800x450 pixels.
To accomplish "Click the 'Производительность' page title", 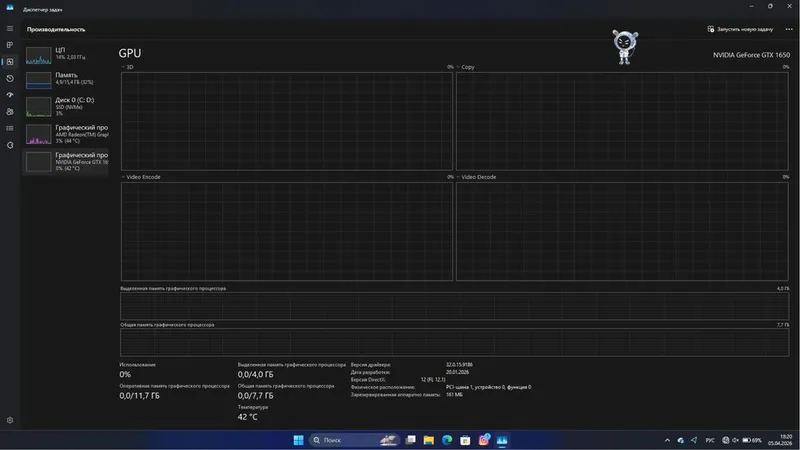I will (x=56, y=30).
